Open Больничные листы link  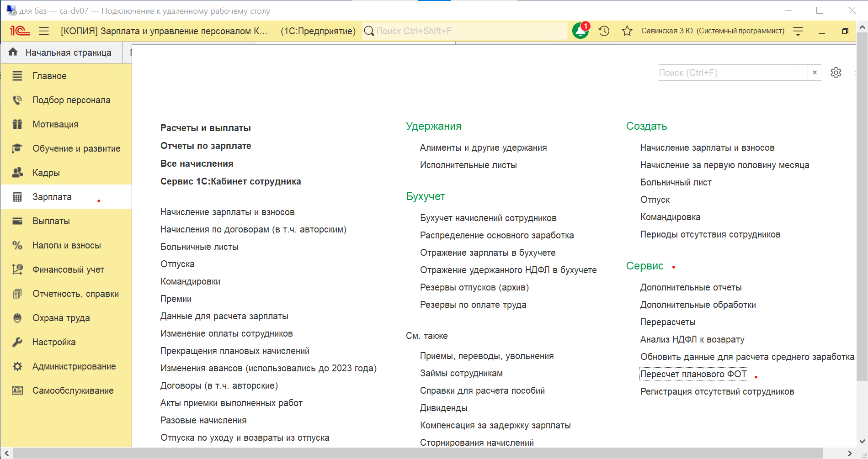pyautogui.click(x=199, y=247)
